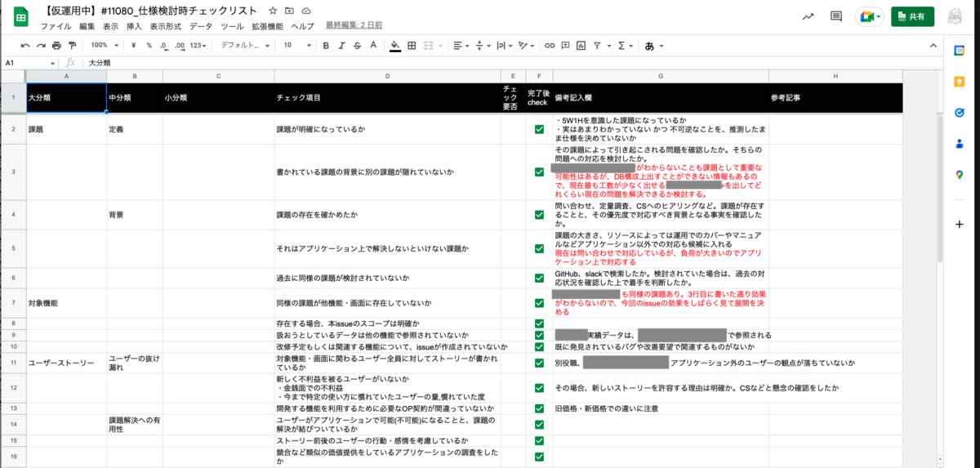The height and width of the screenshot is (468, 980).
Task: Open the 123 number format dropdown
Action: (x=198, y=46)
